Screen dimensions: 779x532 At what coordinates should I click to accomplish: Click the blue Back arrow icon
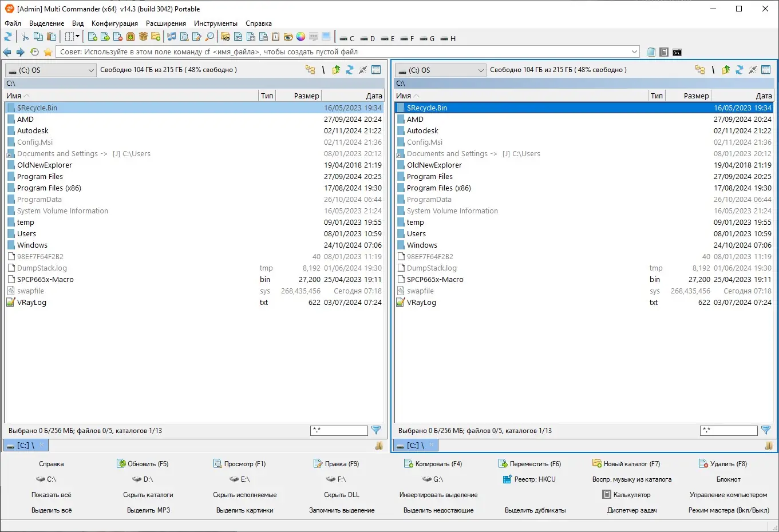coord(7,52)
